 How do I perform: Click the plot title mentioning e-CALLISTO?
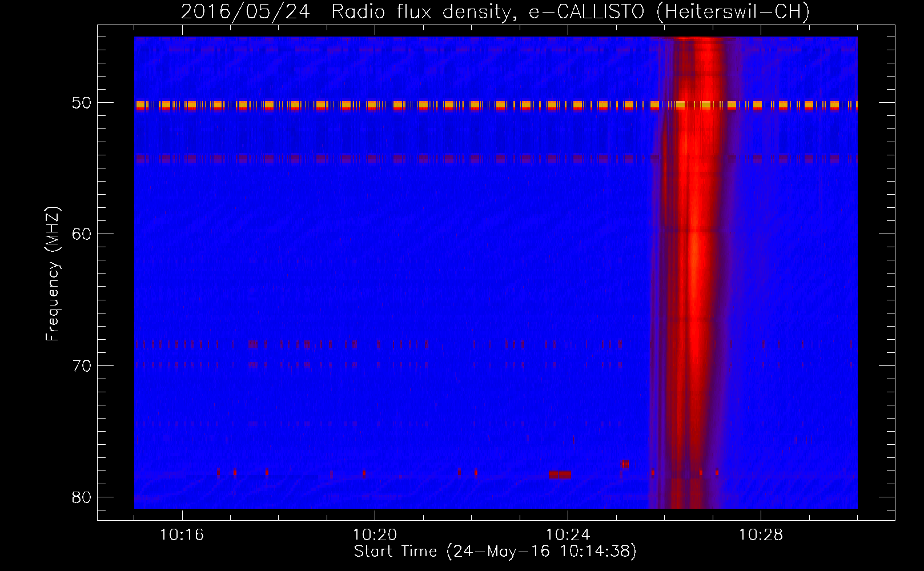click(x=495, y=11)
